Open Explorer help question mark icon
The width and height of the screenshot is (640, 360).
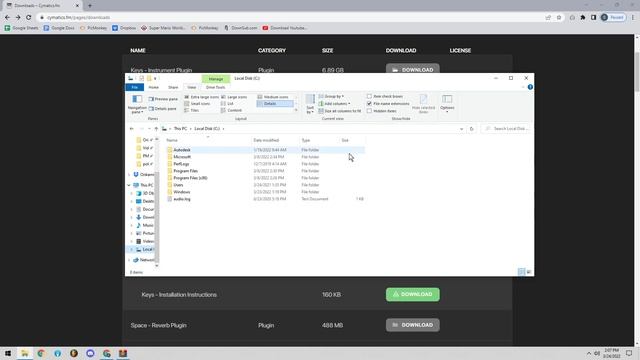(x=530, y=87)
